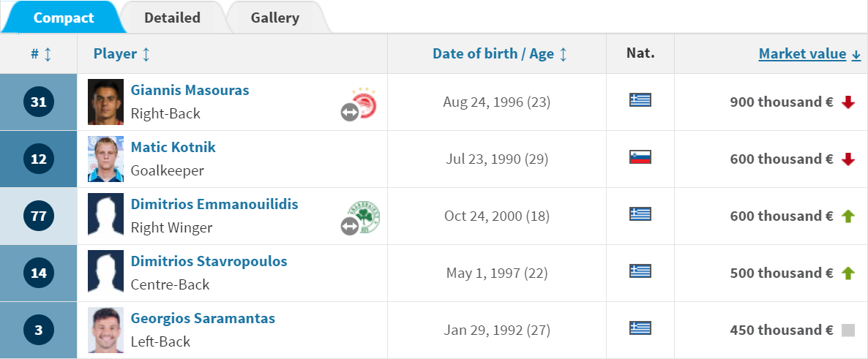Sort table by shirt number column
Image resolution: width=868 pixels, height=359 pixels.
point(41,53)
